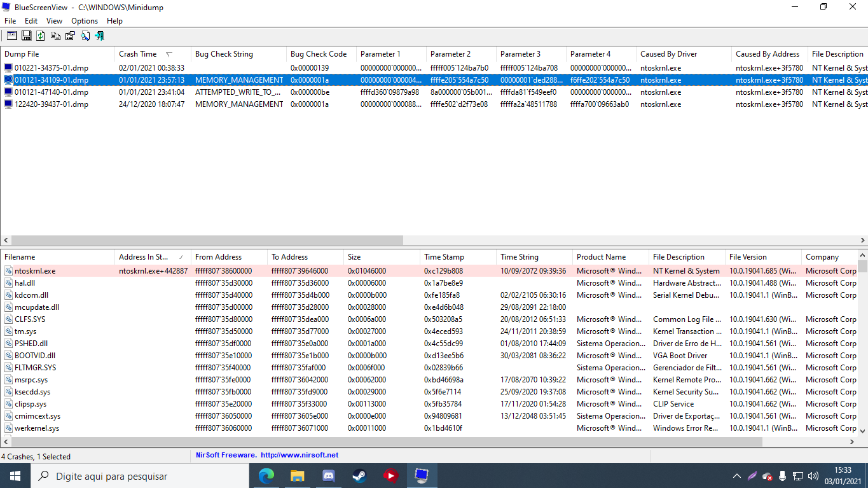This screenshot has height=488, width=868.
Task: Refresh the crash list via toolbar icon
Action: tap(41, 36)
